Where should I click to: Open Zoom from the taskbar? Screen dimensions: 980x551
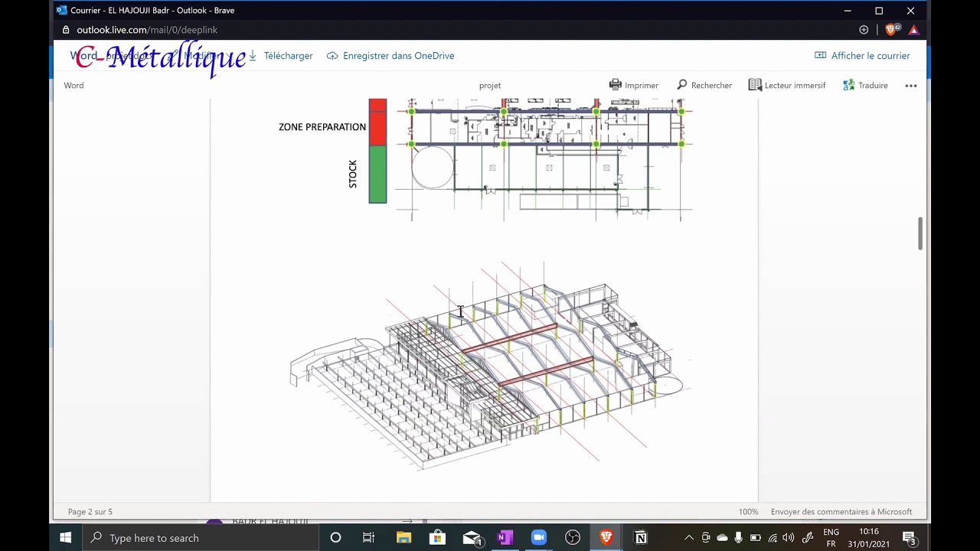[x=538, y=538]
